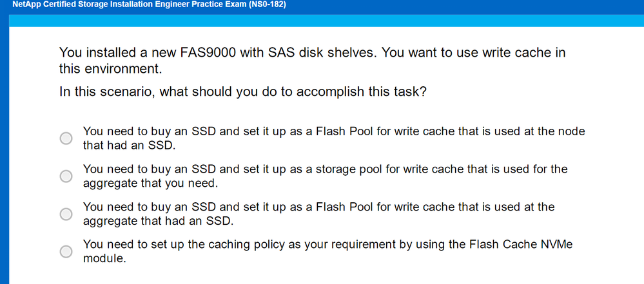Viewport: 644px width, 284px height.
Task: Click the question sentence starting "You installed a new"
Action: 312,53
